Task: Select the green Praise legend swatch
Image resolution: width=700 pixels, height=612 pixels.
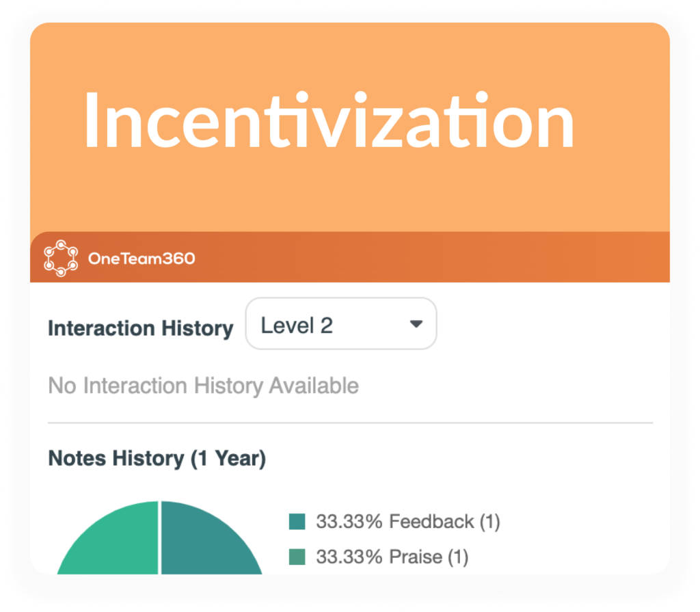Action: pos(295,557)
